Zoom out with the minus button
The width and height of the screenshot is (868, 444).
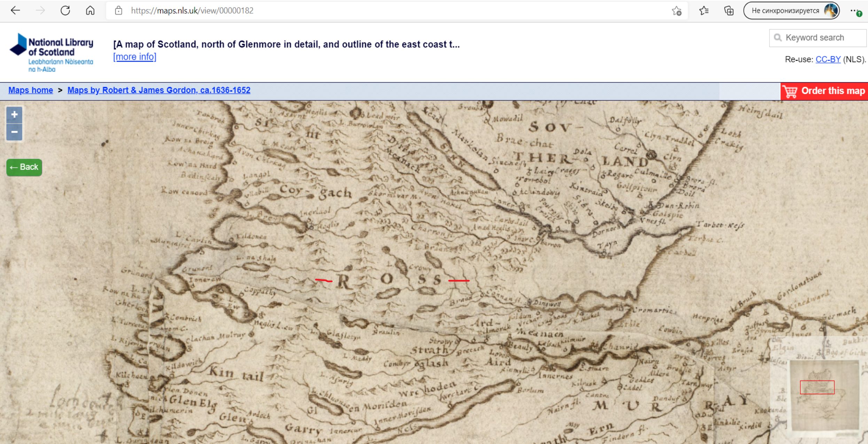pos(14,132)
